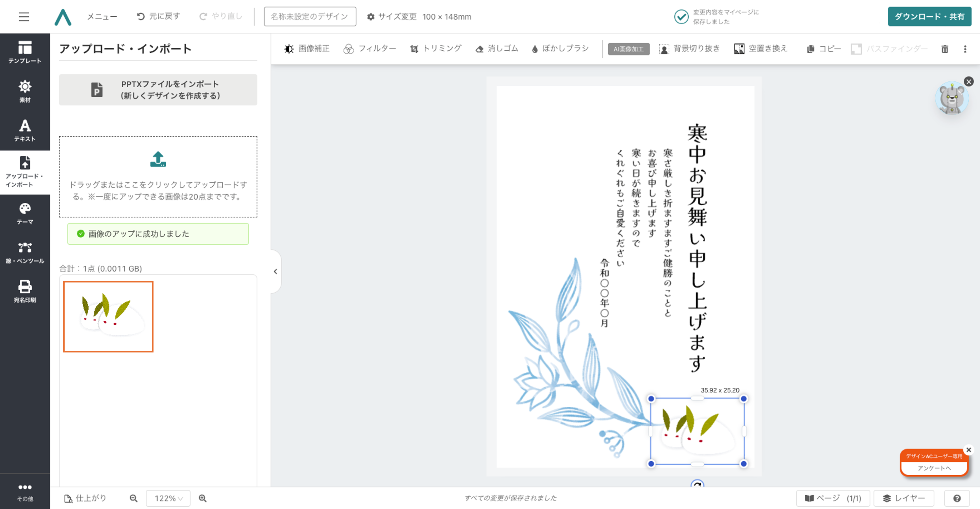Collapse the upload side panel

(x=275, y=271)
